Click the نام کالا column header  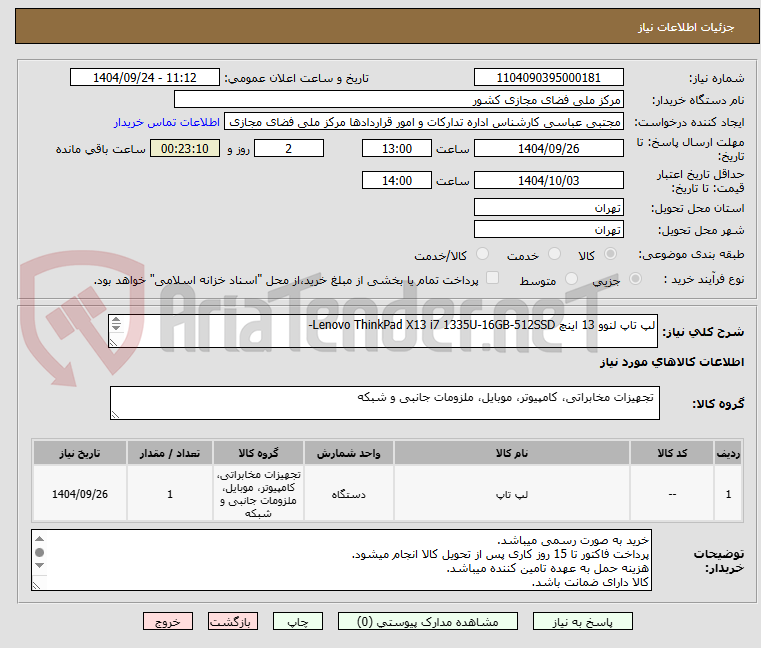(x=512, y=453)
